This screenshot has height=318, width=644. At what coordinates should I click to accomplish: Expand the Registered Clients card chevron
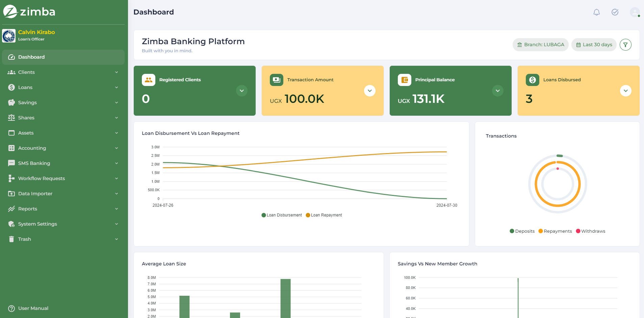pos(241,91)
